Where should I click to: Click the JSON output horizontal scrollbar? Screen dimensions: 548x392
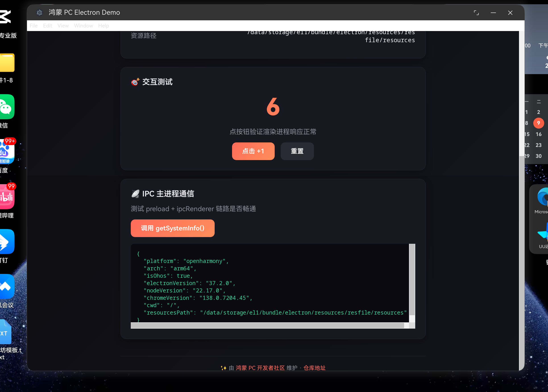coord(267,325)
